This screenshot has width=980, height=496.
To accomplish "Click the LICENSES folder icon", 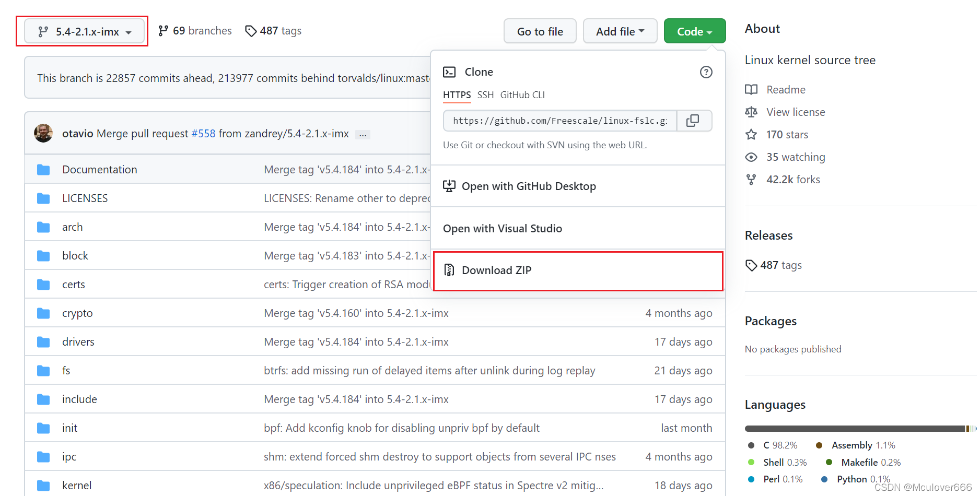I will click(x=43, y=198).
